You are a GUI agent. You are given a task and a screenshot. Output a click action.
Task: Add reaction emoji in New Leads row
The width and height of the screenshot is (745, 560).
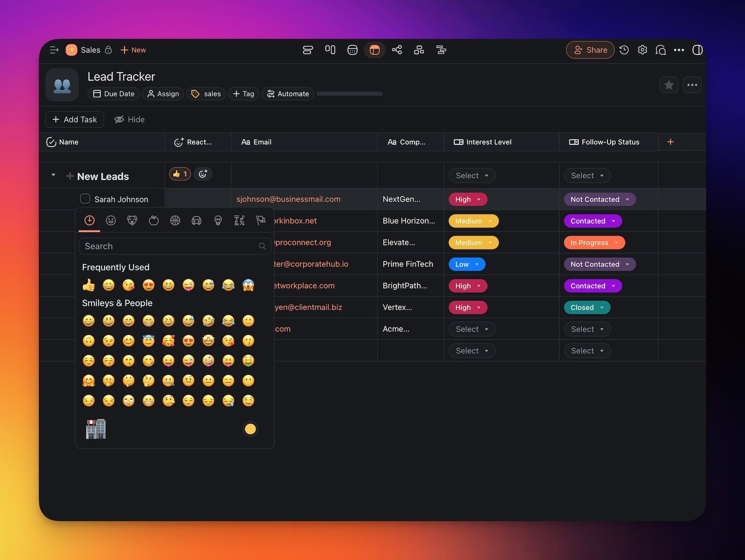[203, 174]
